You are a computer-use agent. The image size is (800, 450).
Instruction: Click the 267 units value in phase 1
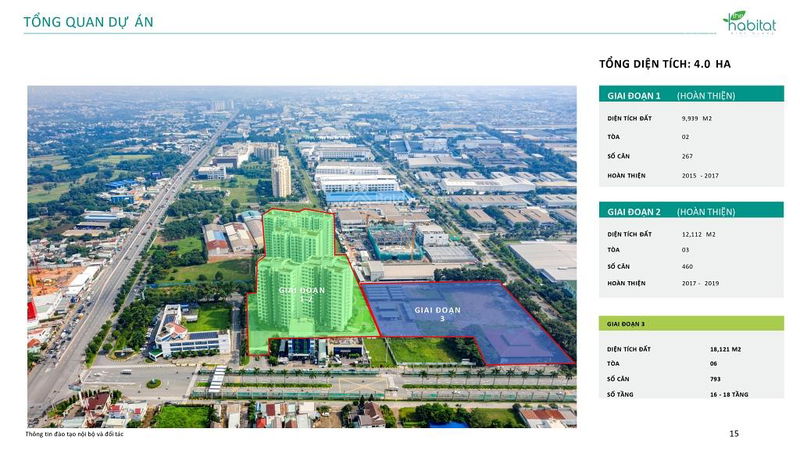coord(689,156)
